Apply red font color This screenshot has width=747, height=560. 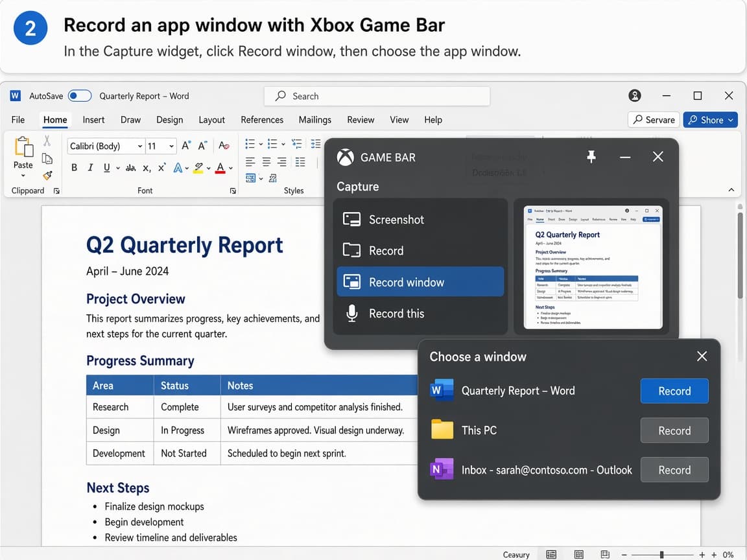point(220,168)
